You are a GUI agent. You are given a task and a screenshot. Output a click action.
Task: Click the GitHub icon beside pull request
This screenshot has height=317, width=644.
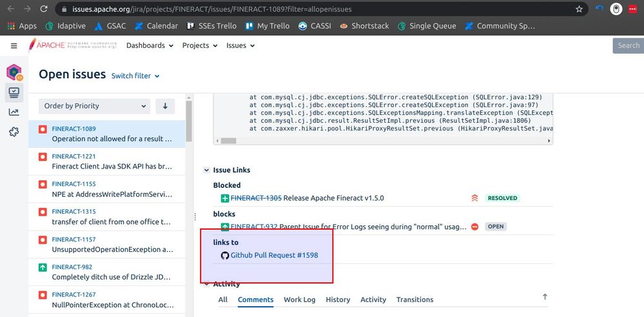point(225,255)
